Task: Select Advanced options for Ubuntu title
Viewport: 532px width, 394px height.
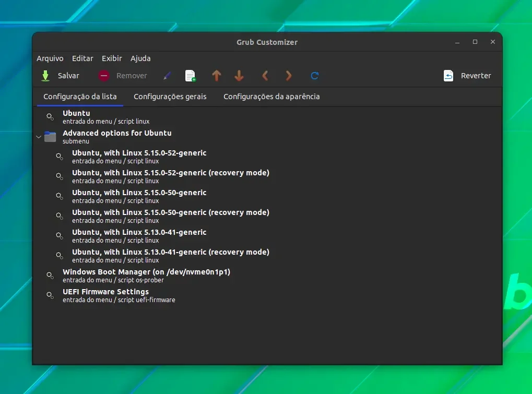Action: (x=117, y=133)
